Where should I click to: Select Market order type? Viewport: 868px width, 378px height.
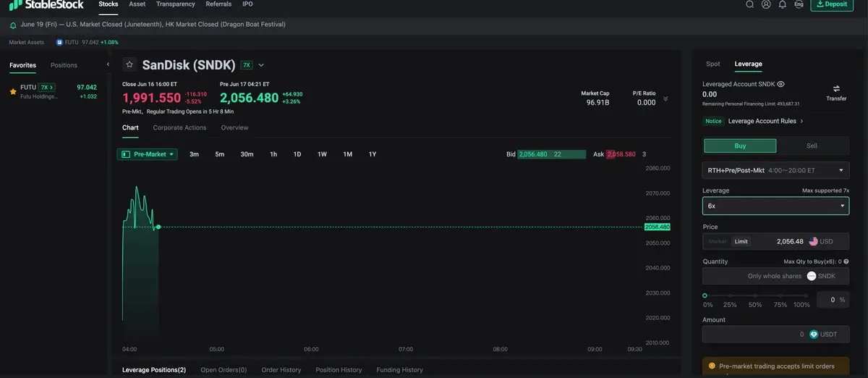pos(718,241)
